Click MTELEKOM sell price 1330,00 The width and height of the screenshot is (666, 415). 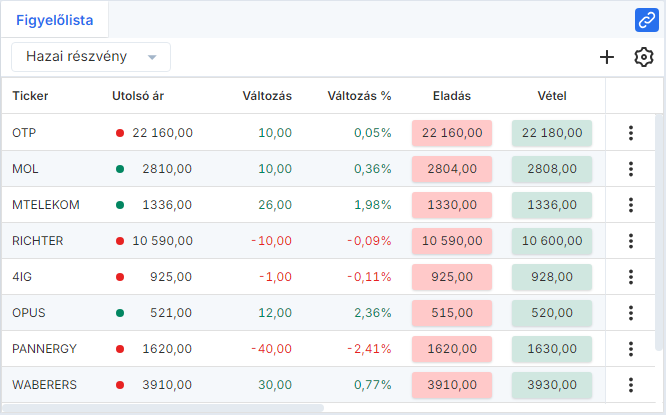click(452, 205)
